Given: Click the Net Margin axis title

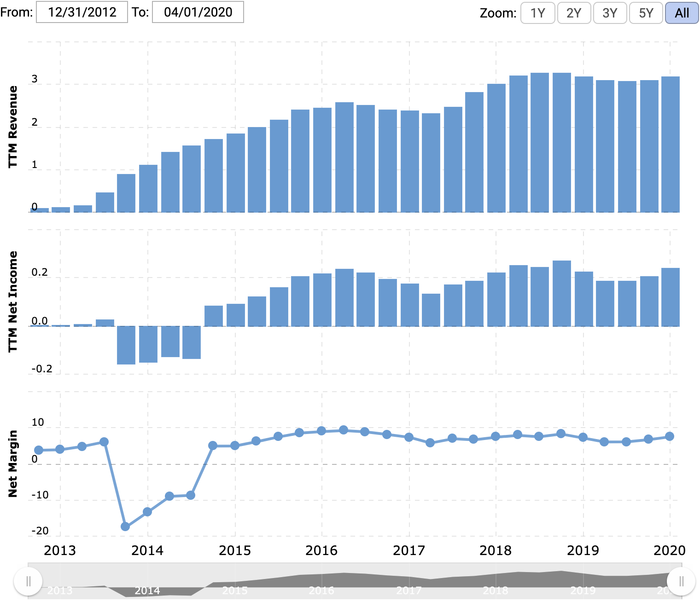Looking at the screenshot, I should pos(12,463).
